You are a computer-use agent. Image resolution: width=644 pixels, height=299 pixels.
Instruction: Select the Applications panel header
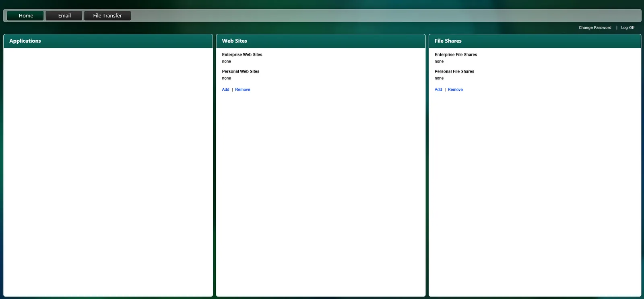[x=108, y=41]
